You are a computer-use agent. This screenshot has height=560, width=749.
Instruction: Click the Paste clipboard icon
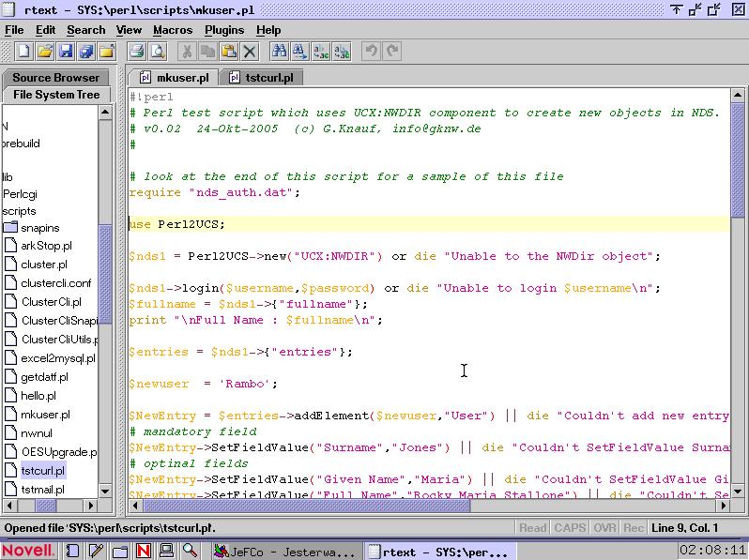228,52
